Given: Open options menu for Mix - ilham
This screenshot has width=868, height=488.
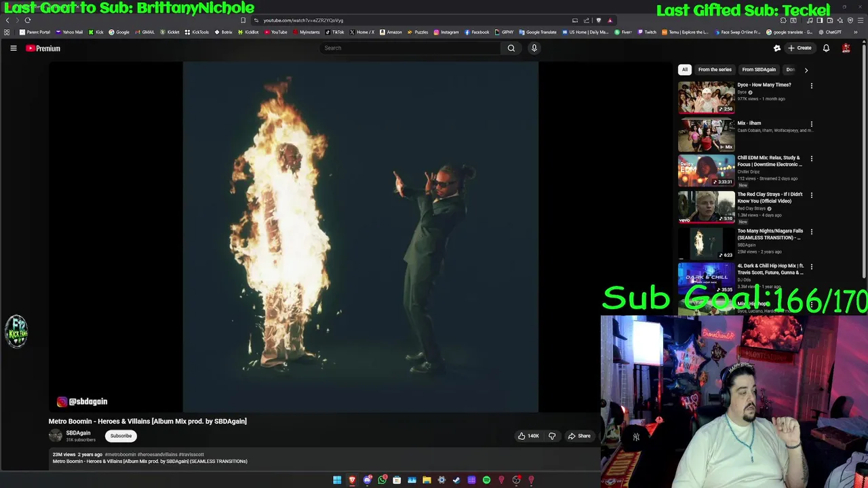Looking at the screenshot, I should point(811,124).
